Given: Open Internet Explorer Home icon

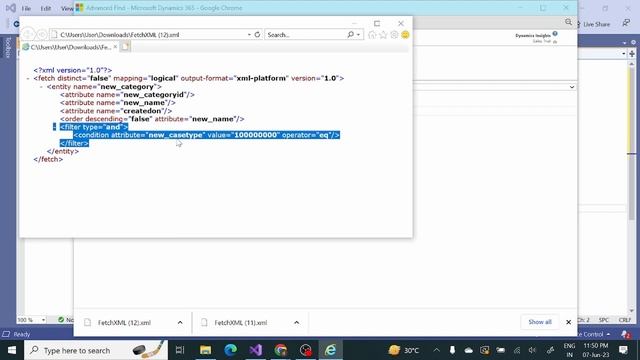Looking at the screenshot, I should click(x=372, y=35).
